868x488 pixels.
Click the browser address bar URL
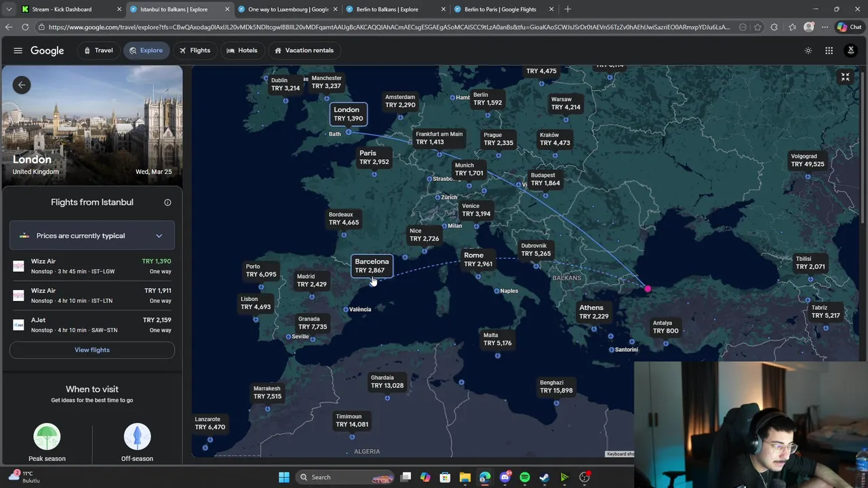(x=389, y=27)
